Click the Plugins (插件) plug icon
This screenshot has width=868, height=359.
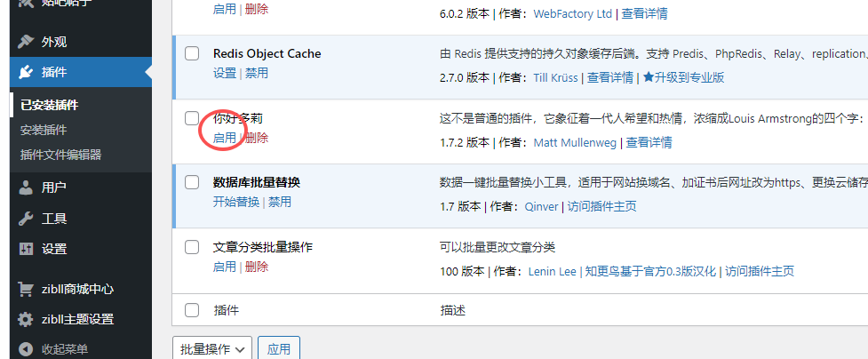(x=26, y=72)
